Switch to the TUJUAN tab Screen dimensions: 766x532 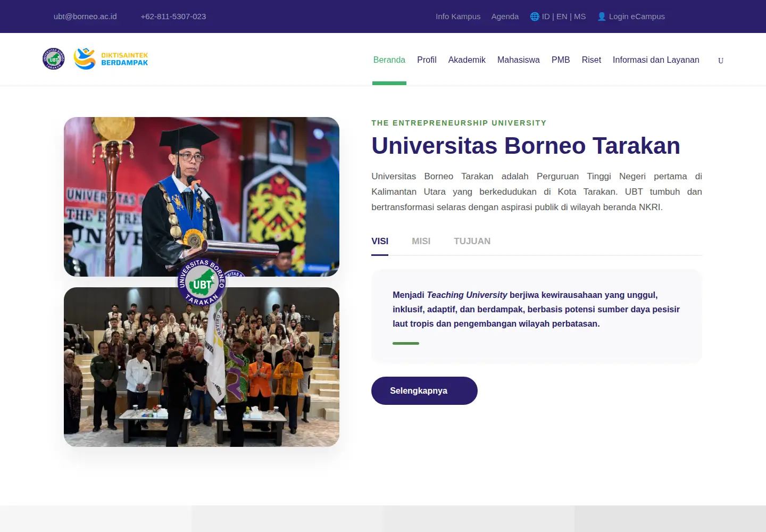472,242
